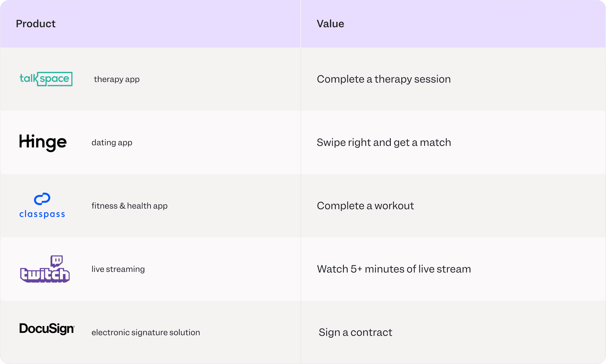Click the 'fitness & health app' label
606x364 pixels.
coord(129,206)
